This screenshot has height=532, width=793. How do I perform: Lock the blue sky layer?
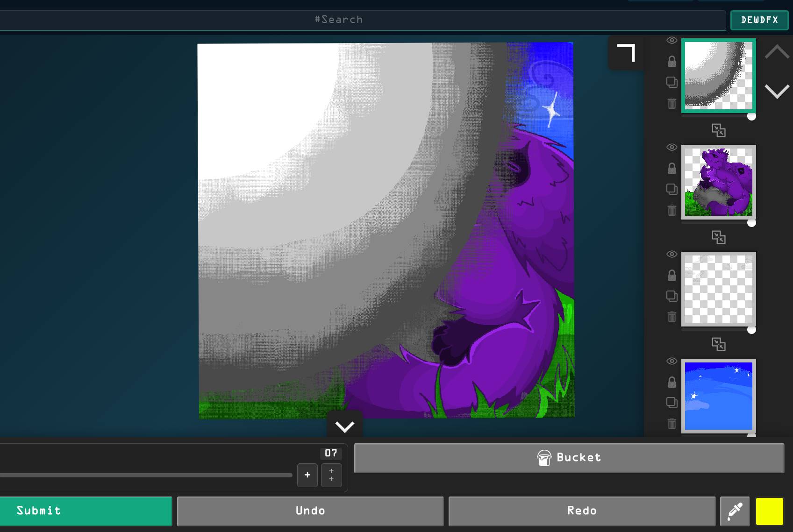tap(672, 382)
